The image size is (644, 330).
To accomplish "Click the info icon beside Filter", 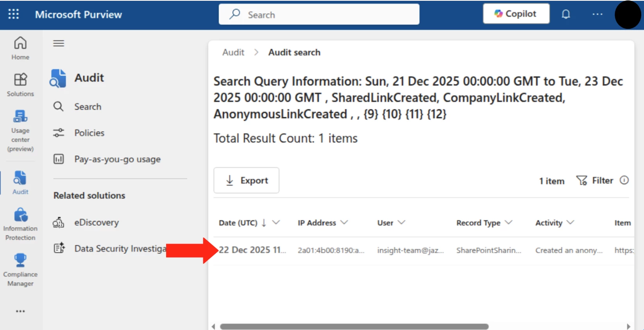I will click(624, 180).
